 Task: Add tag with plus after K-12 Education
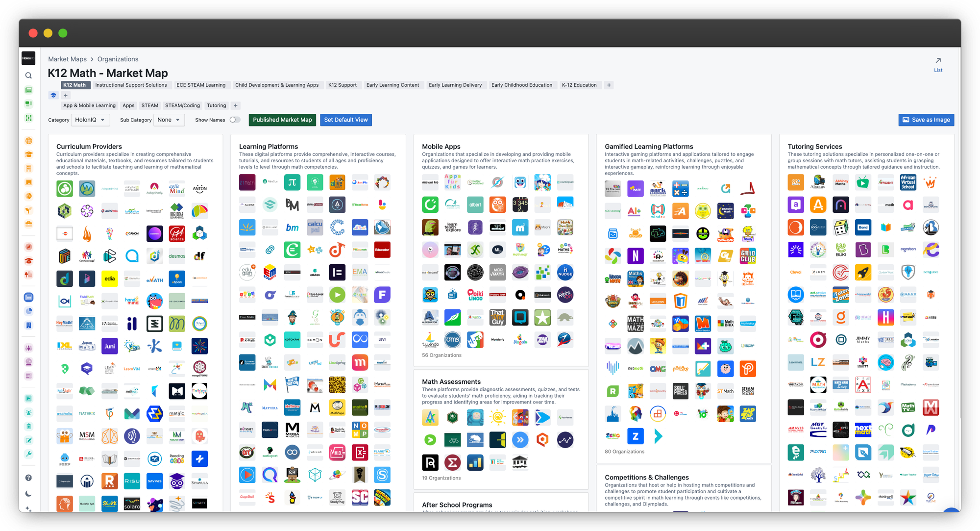(609, 85)
